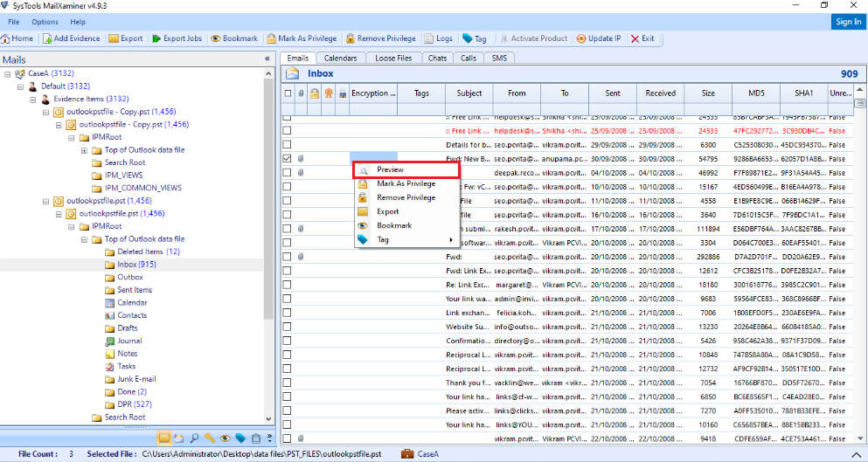Click the attachment column header icon
868x462 pixels.
coord(302,93)
